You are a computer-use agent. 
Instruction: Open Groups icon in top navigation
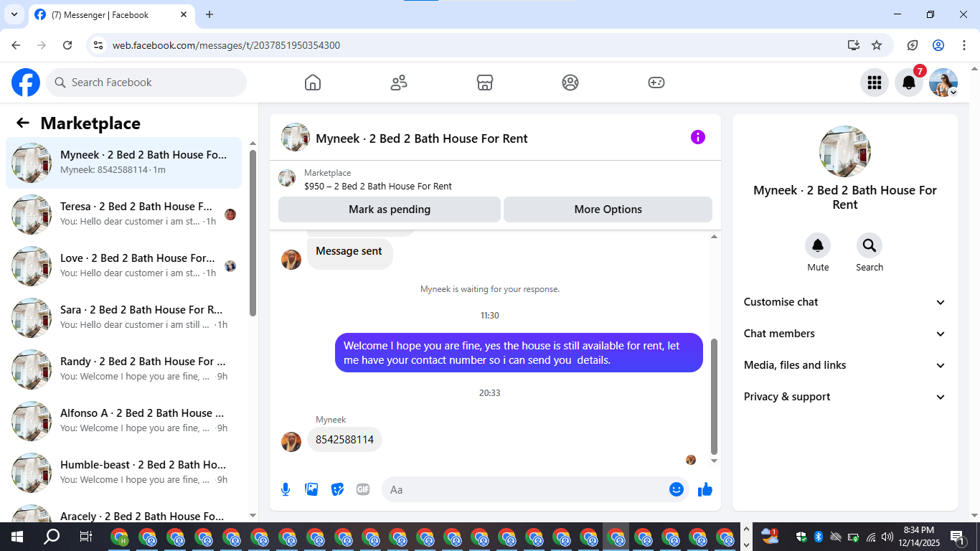[x=570, y=83]
